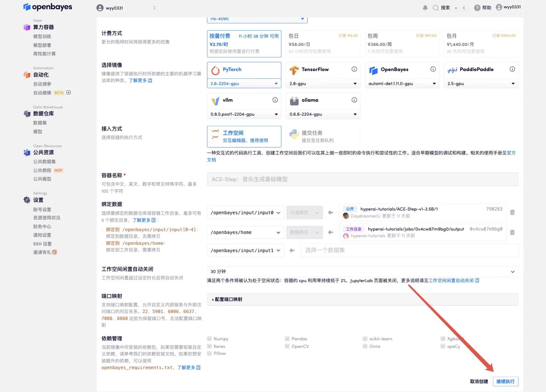Image resolution: width=546 pixels, height=392 pixels.
Task: Click the help question mark icon
Action: coord(477,8)
